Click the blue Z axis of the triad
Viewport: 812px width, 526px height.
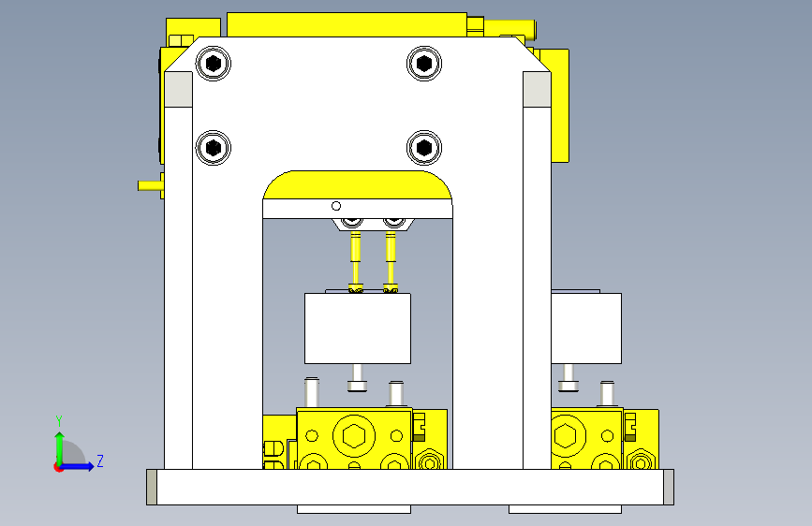pos(78,466)
